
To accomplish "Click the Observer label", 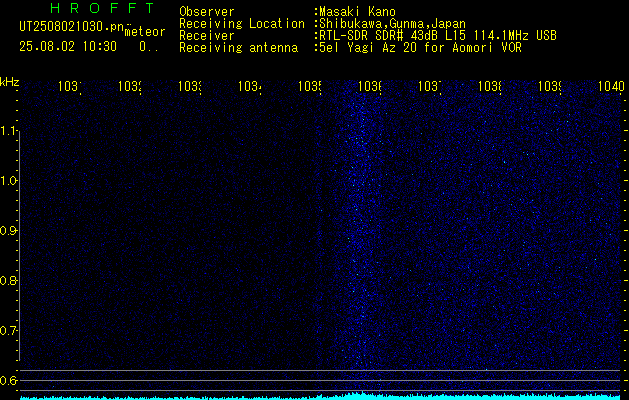I will 207,11.
